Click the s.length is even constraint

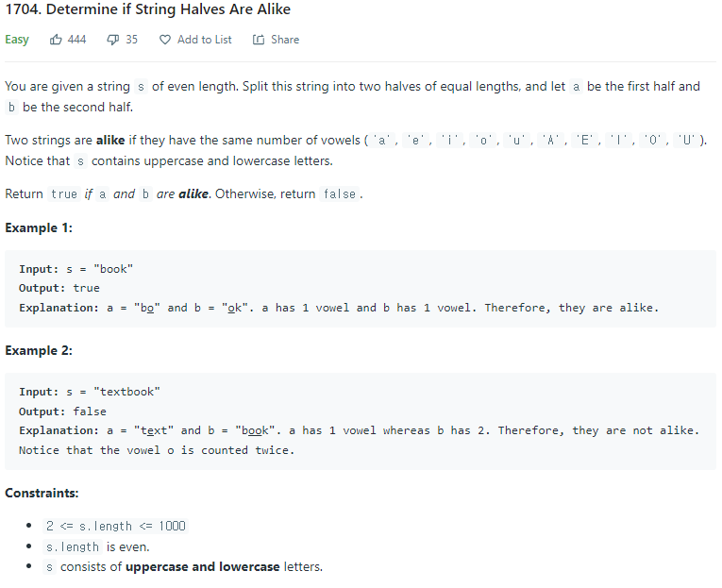pos(97,546)
